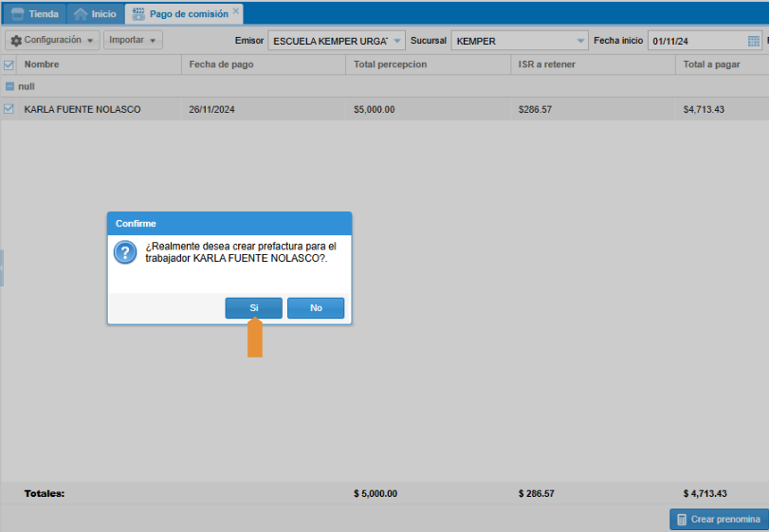Expand the Emisor dropdown

click(397, 41)
